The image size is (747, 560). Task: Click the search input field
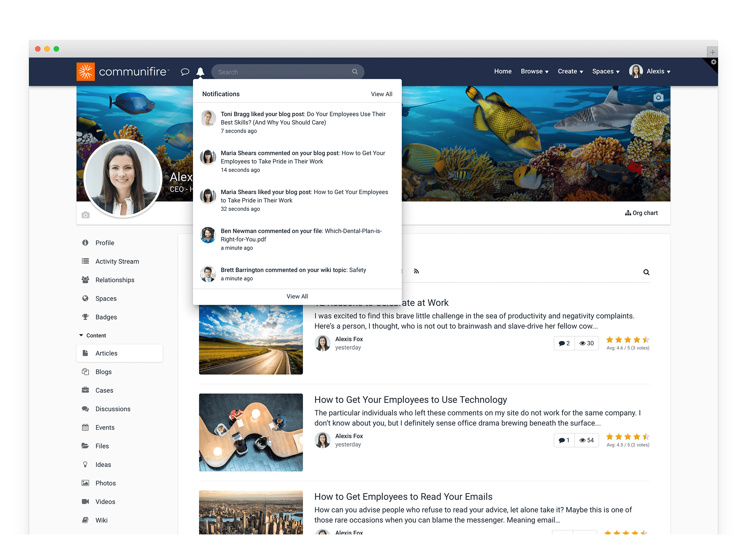coord(282,71)
